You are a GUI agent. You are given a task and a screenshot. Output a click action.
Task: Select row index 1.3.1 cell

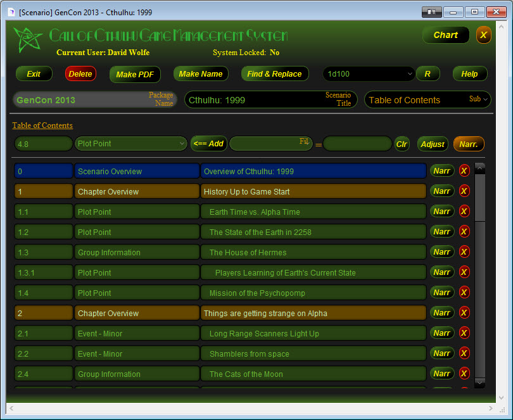point(43,272)
